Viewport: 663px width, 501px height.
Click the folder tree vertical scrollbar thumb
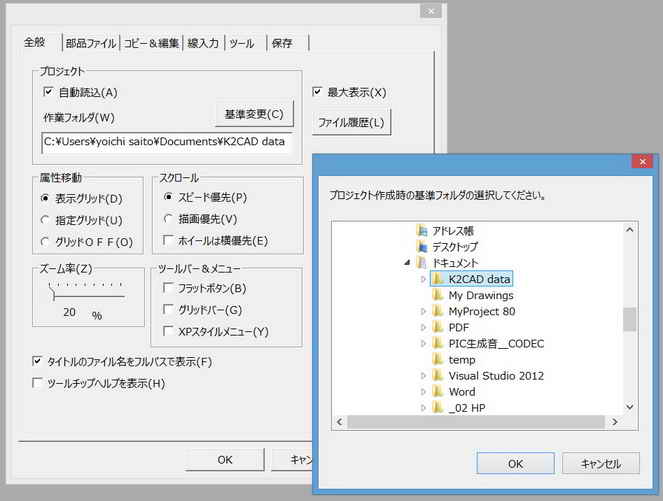[x=630, y=319]
